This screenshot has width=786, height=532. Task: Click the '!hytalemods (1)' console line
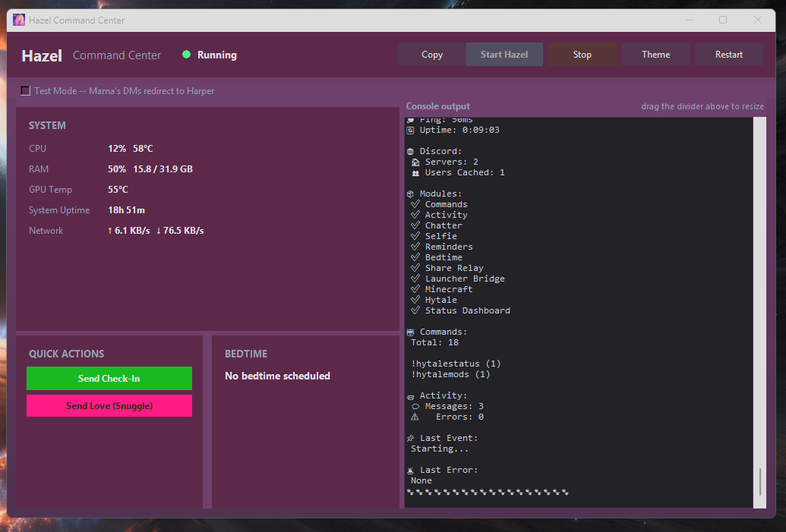[x=450, y=374]
